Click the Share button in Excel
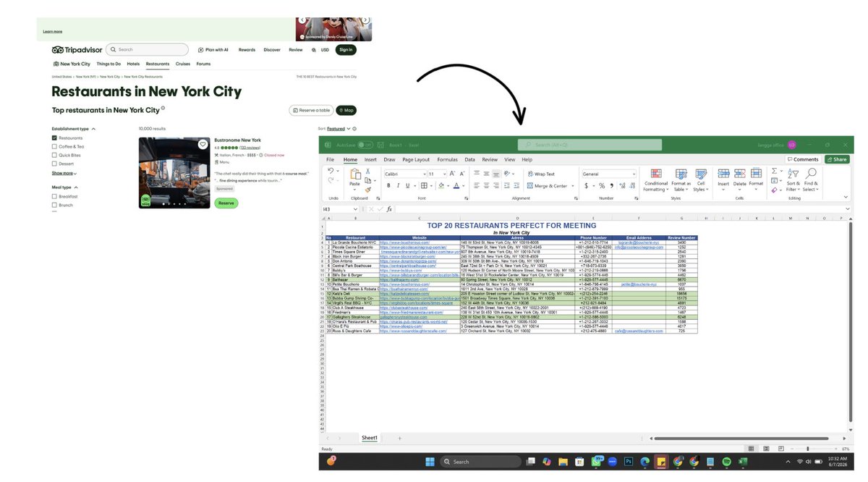This screenshot has height=482, width=868. (x=837, y=159)
